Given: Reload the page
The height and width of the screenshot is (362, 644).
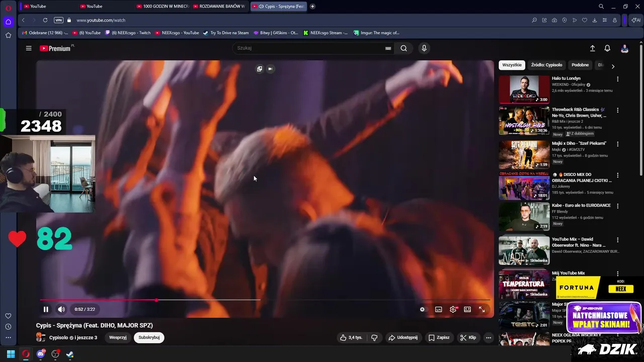Looking at the screenshot, I should (x=45, y=20).
